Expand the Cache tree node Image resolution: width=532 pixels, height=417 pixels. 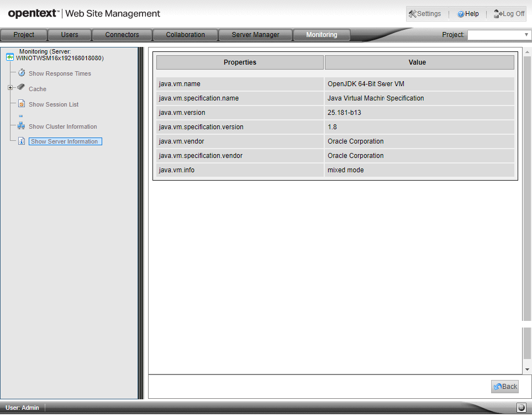point(10,88)
